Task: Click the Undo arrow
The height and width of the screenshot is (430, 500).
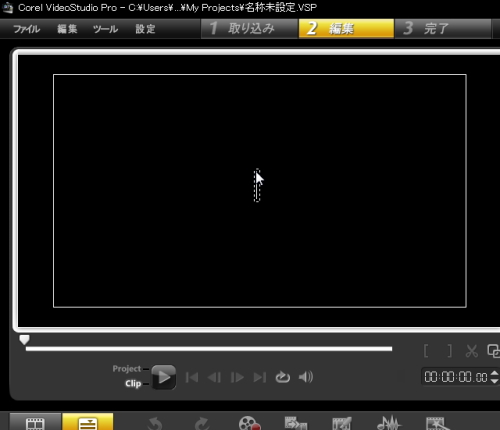Action: [x=155, y=423]
